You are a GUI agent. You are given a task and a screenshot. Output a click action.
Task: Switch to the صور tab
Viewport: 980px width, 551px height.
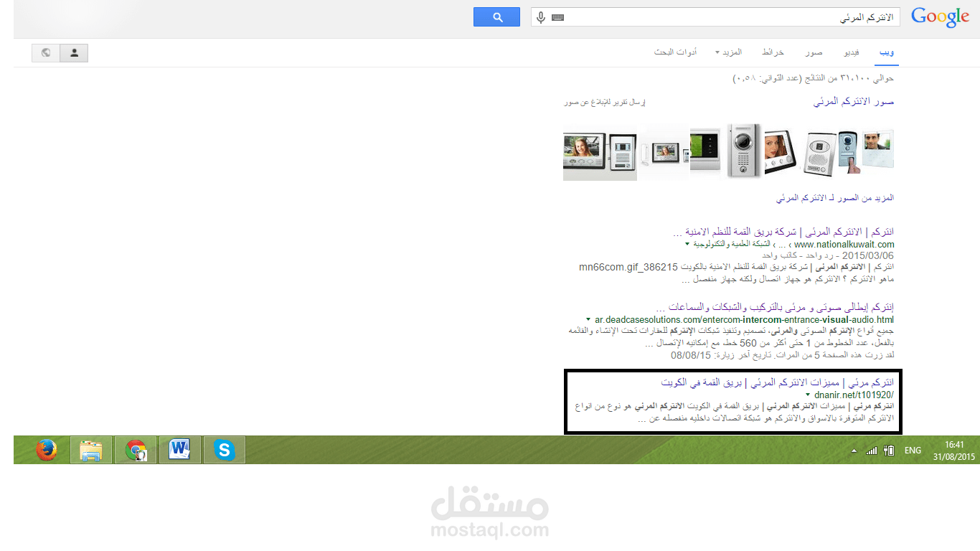[x=814, y=53]
